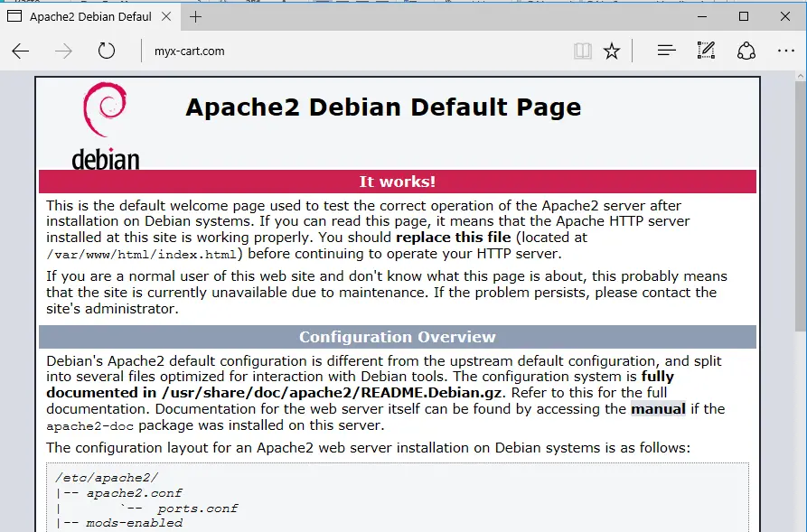Close the browser window
The width and height of the screenshot is (807, 532).
pos(785,16)
